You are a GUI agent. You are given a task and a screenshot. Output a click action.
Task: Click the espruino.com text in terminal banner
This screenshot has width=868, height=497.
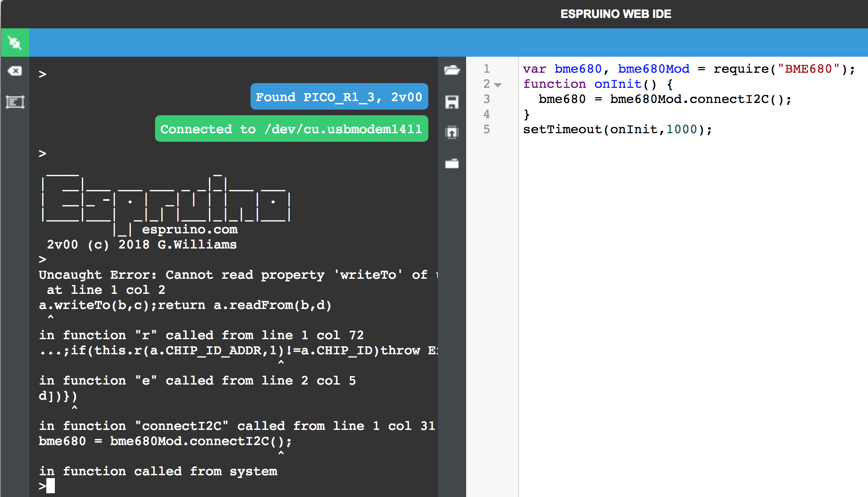click(190, 230)
